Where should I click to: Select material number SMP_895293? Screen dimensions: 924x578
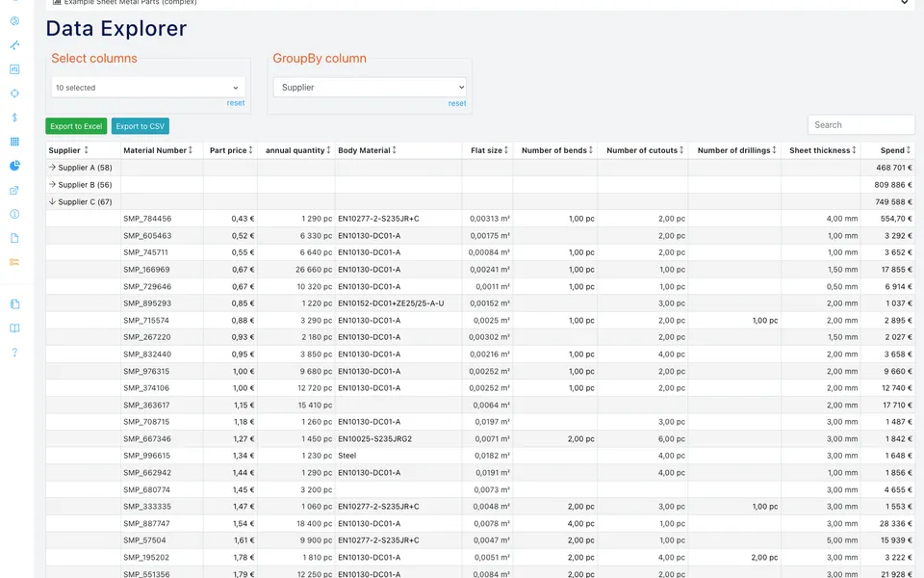pos(146,303)
